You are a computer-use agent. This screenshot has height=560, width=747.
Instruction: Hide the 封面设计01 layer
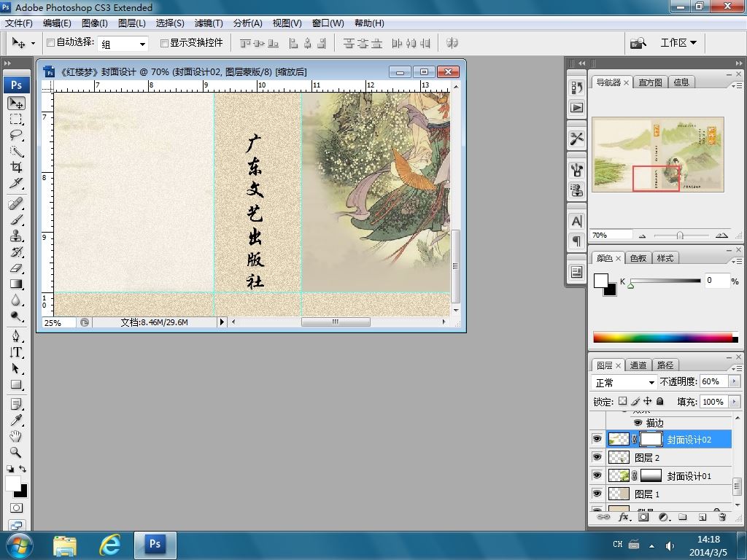pyautogui.click(x=597, y=475)
